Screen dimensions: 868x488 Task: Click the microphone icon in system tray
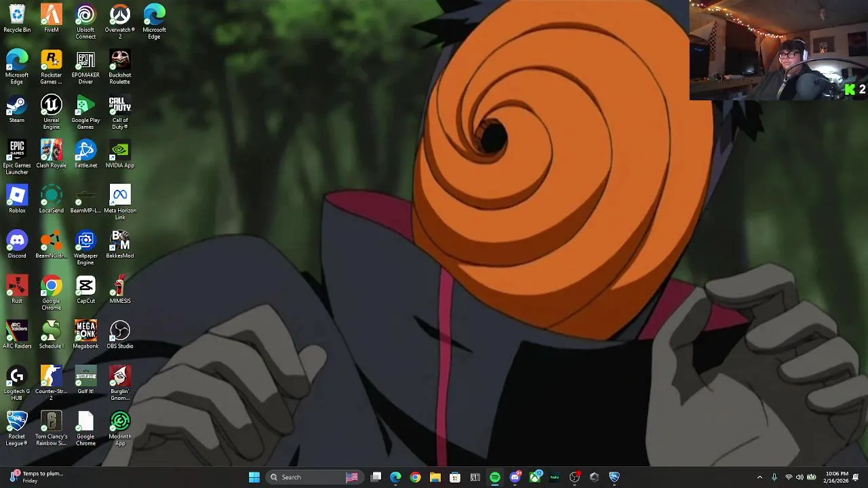(774, 477)
